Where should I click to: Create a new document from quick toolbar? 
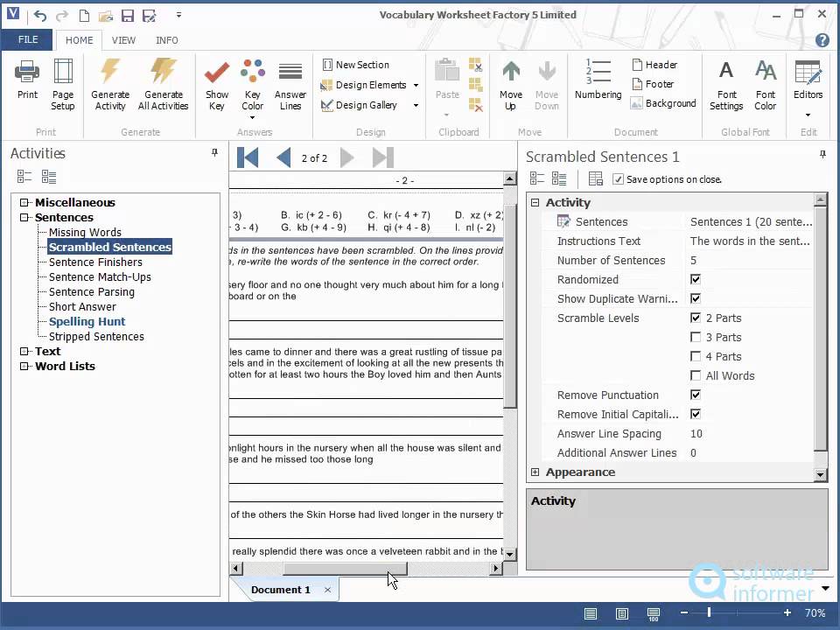(x=84, y=16)
